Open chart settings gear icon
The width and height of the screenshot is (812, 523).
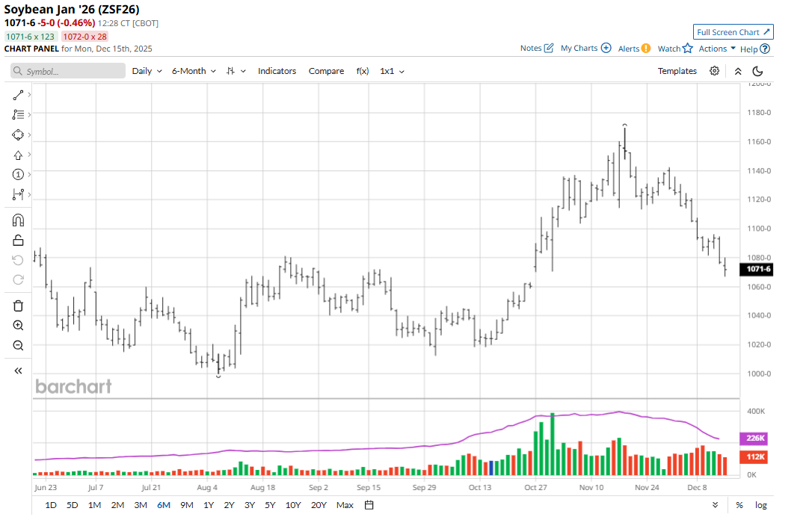pyautogui.click(x=714, y=71)
